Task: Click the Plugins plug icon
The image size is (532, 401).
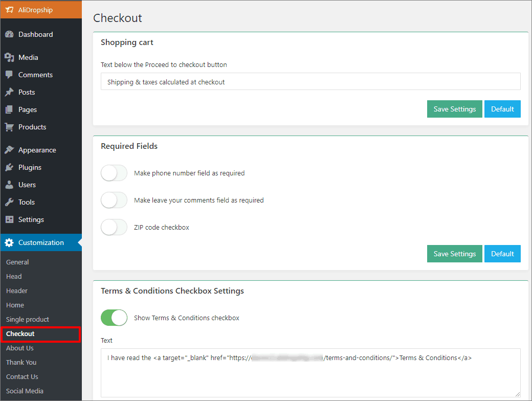Action: pos(9,167)
